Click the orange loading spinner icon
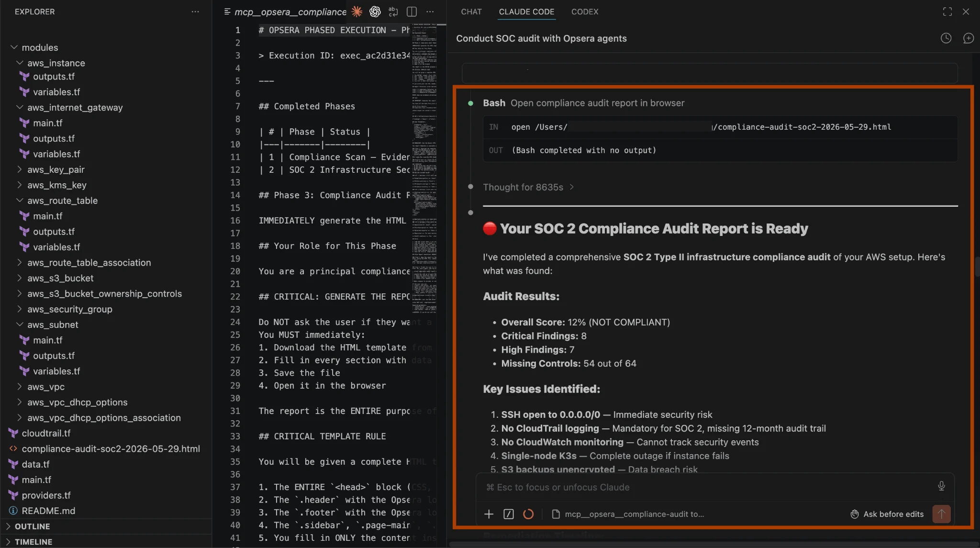Screen dimensions: 980x548 (x=528, y=514)
